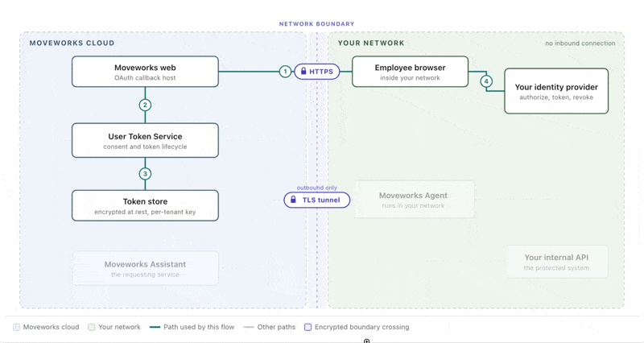Click the HTTPS text in the badge
The height and width of the screenshot is (343, 644).
pyautogui.click(x=320, y=72)
